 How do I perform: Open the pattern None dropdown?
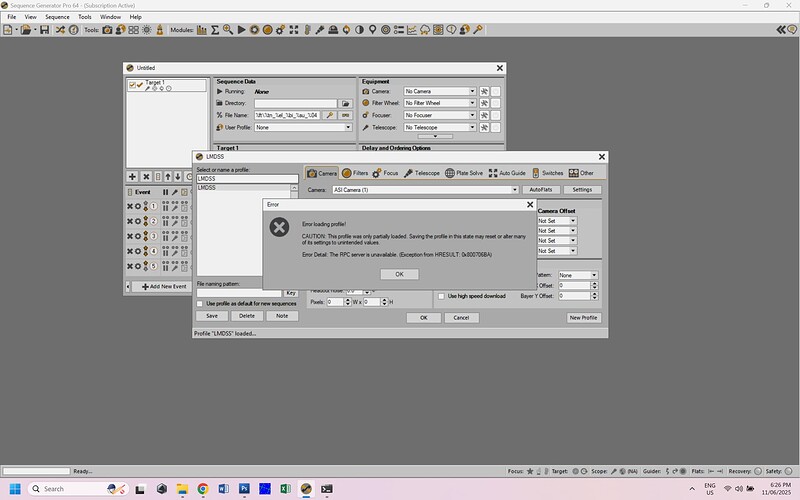[x=594, y=275]
